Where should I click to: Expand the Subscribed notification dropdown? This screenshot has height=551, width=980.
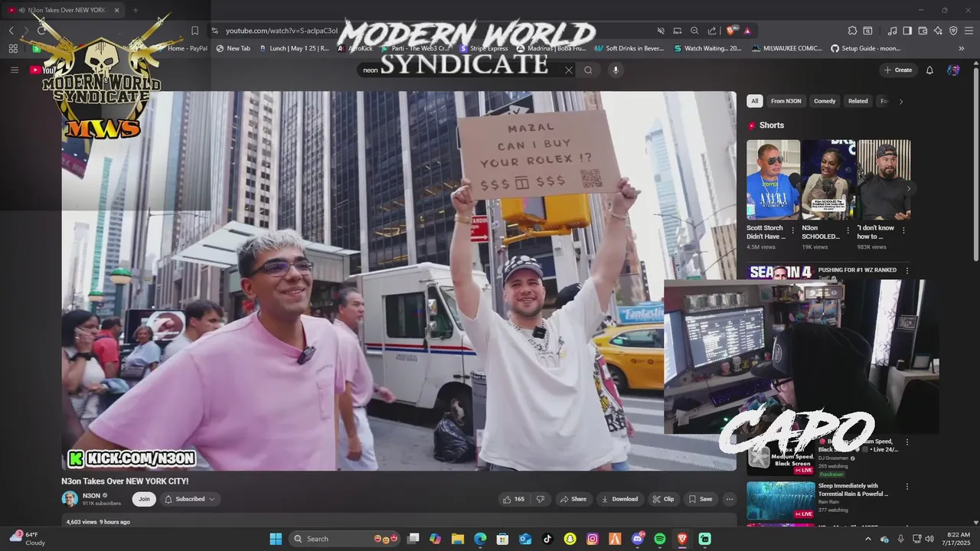click(189, 499)
